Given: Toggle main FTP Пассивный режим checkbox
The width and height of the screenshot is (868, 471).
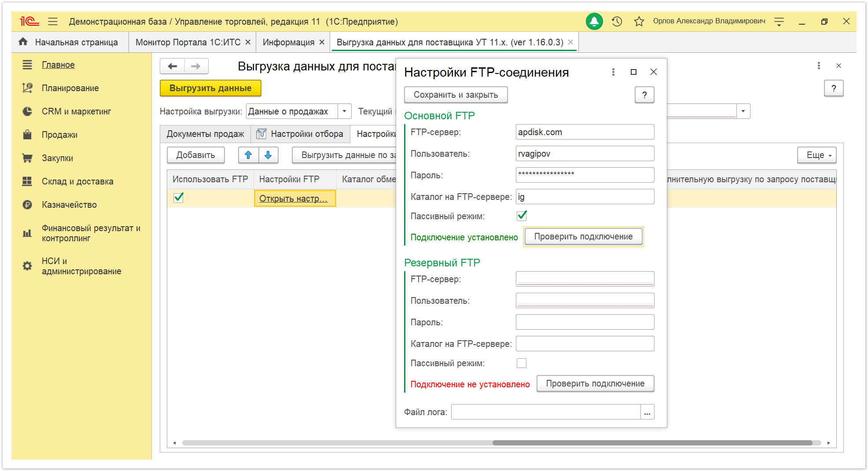Looking at the screenshot, I should click(x=522, y=216).
